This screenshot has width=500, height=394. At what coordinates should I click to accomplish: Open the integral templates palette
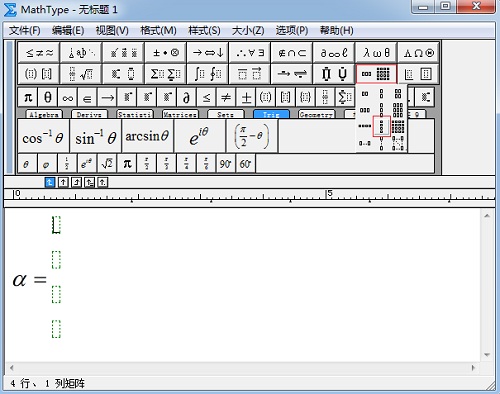click(x=208, y=74)
